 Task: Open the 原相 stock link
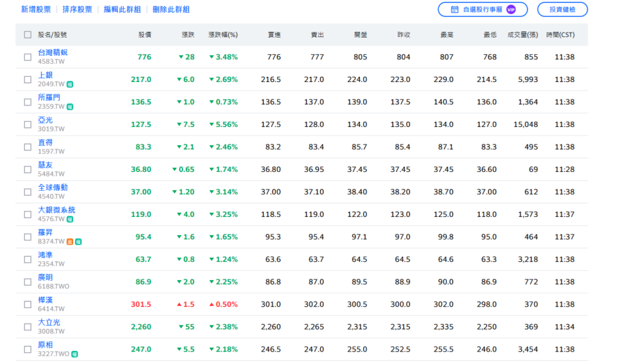click(x=45, y=345)
